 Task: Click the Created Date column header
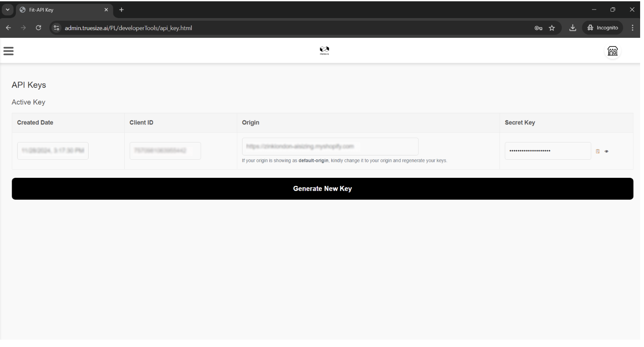(35, 123)
